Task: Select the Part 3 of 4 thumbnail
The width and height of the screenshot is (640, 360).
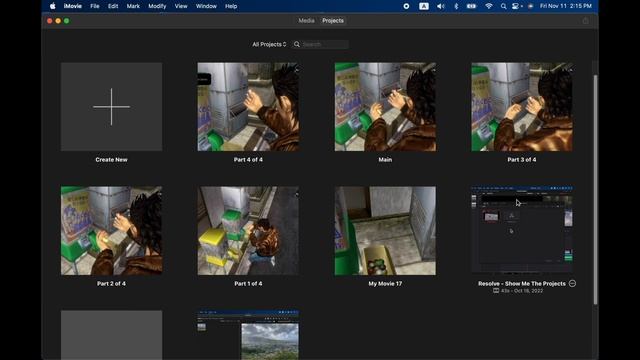Action: pos(522,107)
